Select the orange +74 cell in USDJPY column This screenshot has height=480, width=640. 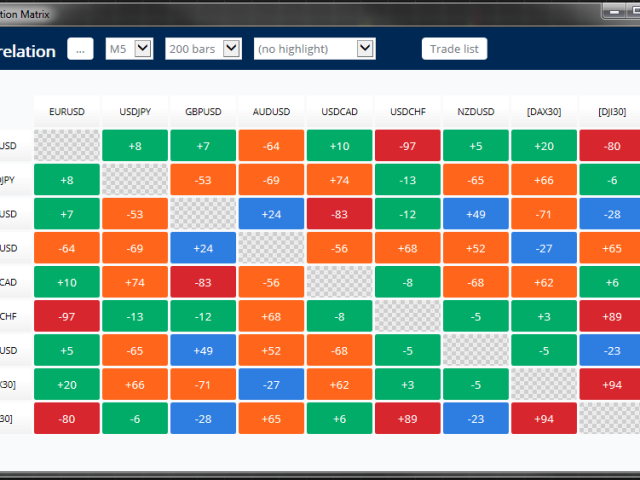tap(135, 282)
